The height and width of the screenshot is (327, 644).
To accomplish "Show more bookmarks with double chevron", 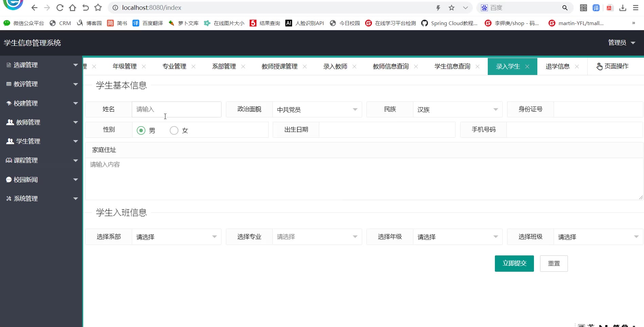I will 633,23.
